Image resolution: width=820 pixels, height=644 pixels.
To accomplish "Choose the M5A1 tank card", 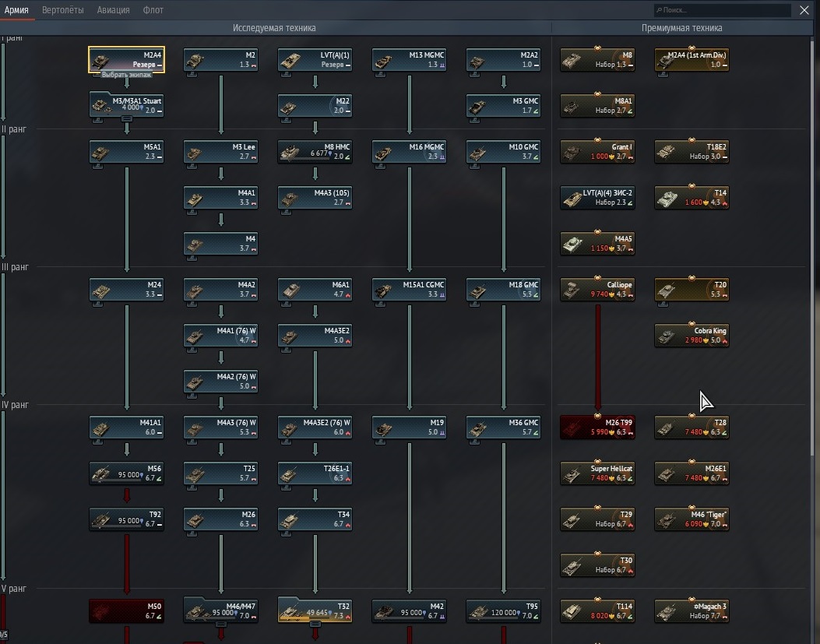I will (127, 152).
